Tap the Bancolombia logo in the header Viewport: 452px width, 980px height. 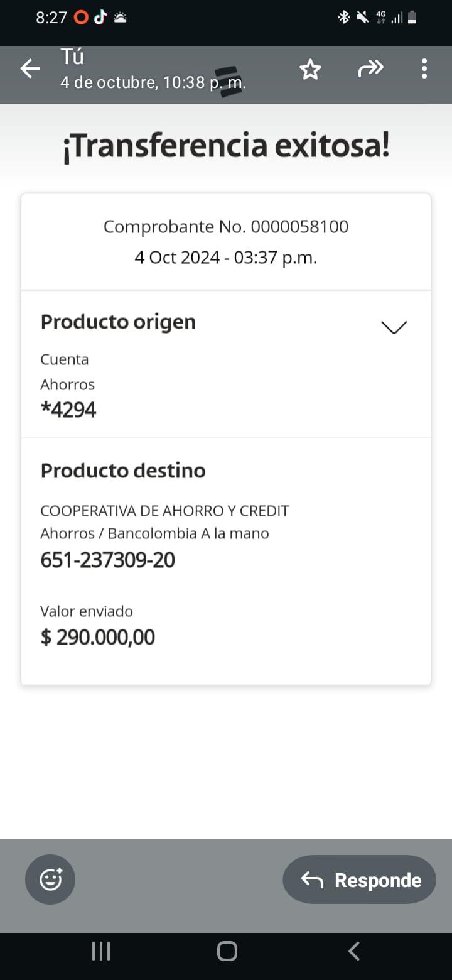coord(226,82)
